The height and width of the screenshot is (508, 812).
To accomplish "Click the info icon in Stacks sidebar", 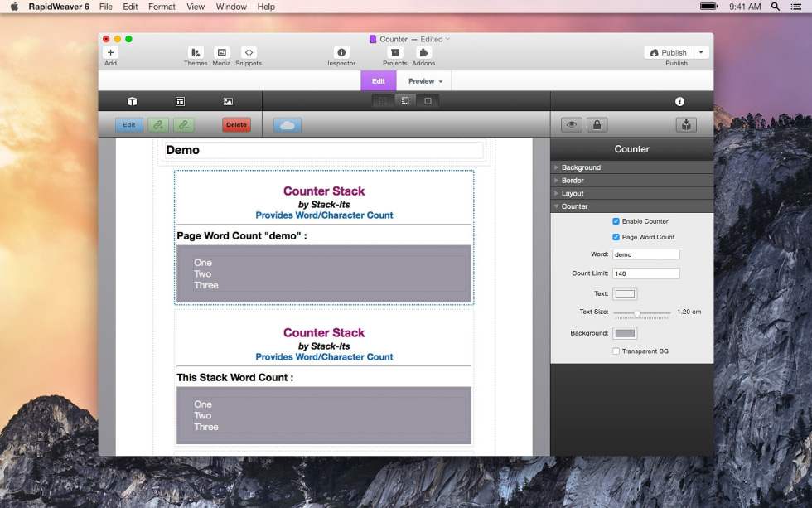I will 679,101.
